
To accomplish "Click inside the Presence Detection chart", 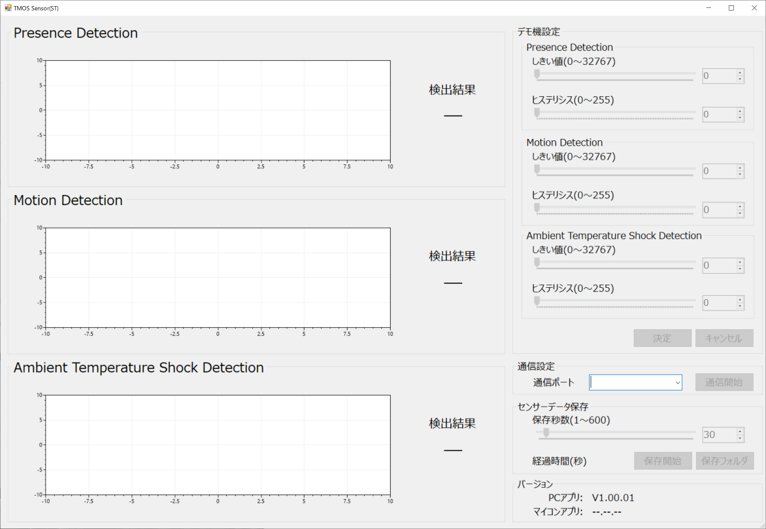I will point(217,110).
